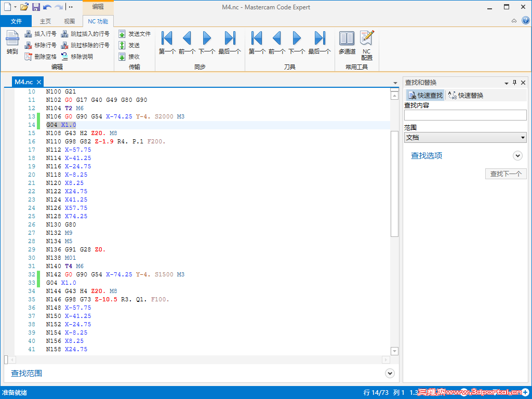Click the 编辑 contextual tab header
The height and width of the screenshot is (399, 532).
pyautogui.click(x=98, y=6)
